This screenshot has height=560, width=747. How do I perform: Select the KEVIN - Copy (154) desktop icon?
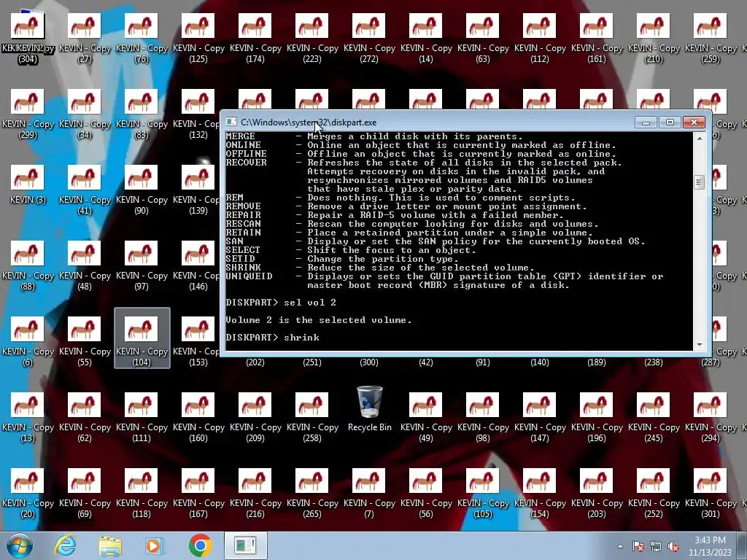coord(540,492)
